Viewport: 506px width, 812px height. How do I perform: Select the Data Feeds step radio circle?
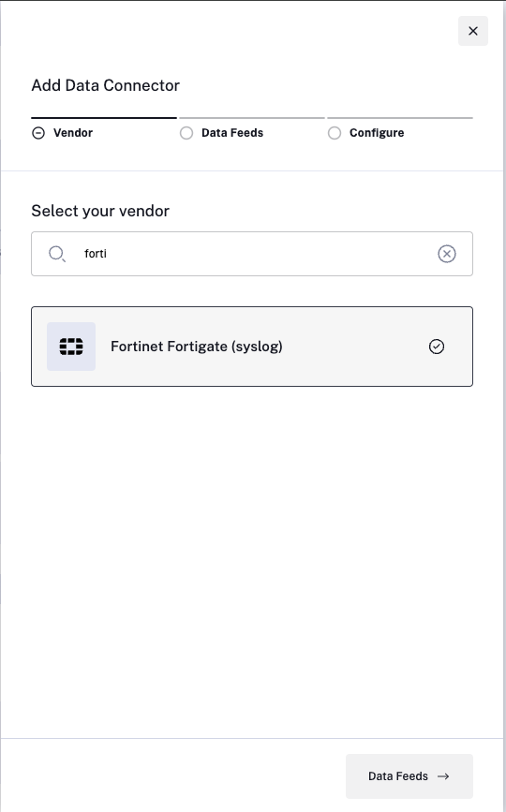click(186, 133)
